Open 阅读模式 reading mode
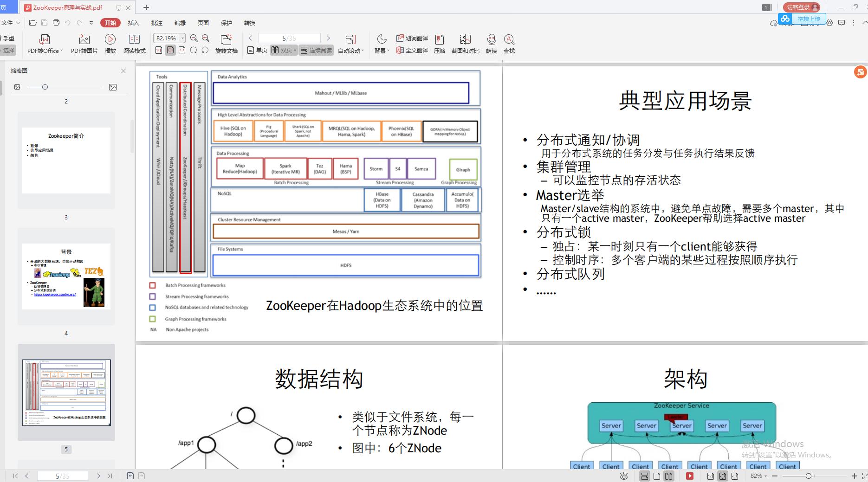 [x=134, y=39]
